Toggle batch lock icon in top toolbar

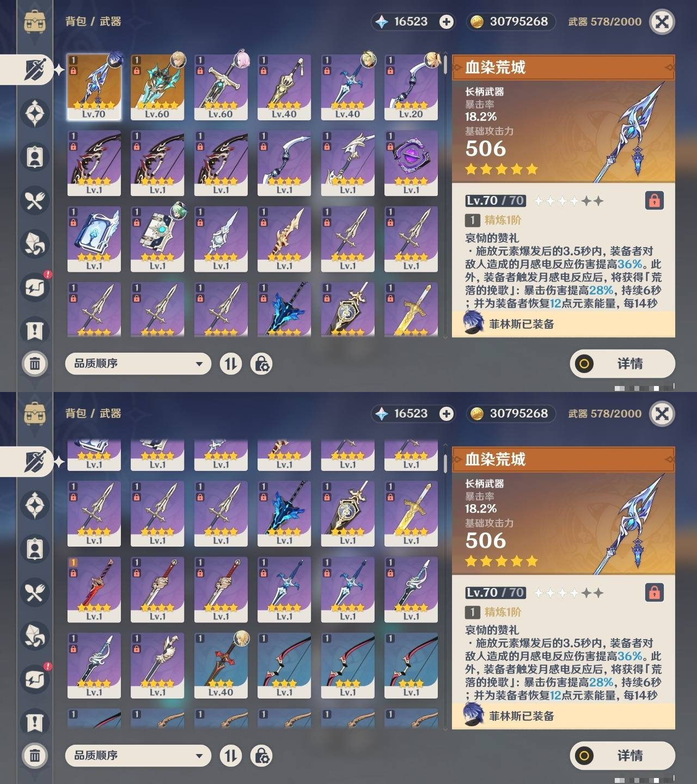261,363
